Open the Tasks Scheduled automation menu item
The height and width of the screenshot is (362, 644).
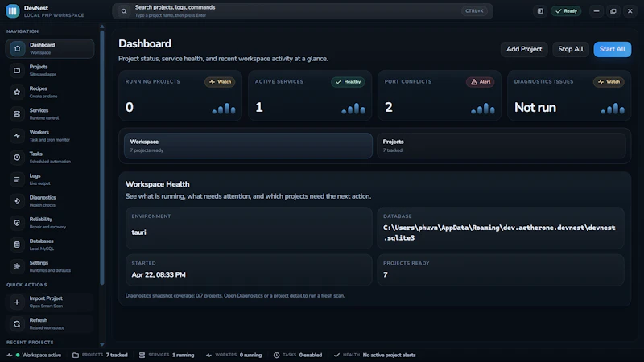[x=50, y=157]
